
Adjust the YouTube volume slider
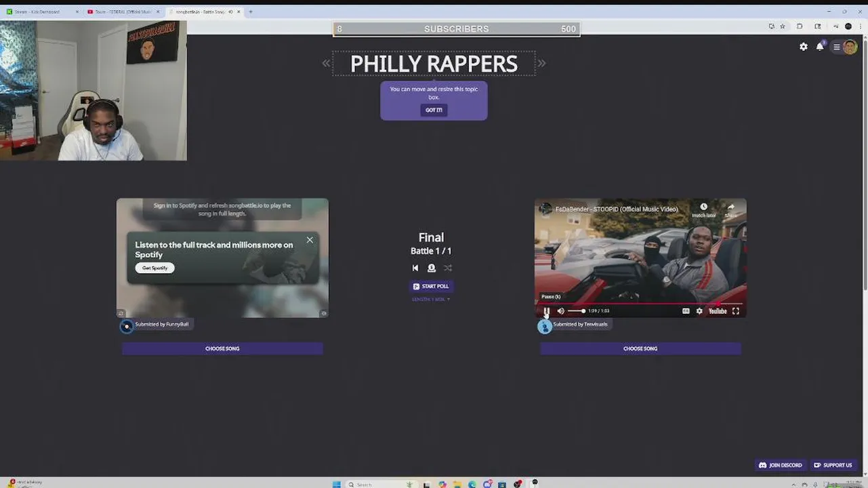577,311
